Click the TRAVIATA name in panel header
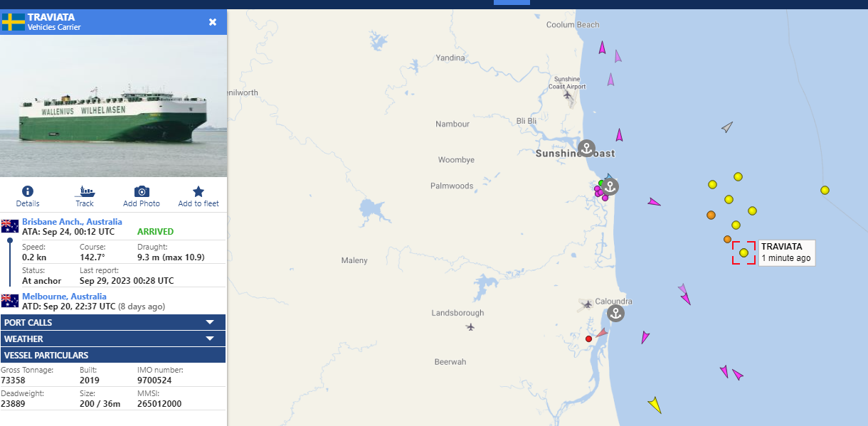This screenshot has height=426, width=868. pyautogui.click(x=51, y=16)
